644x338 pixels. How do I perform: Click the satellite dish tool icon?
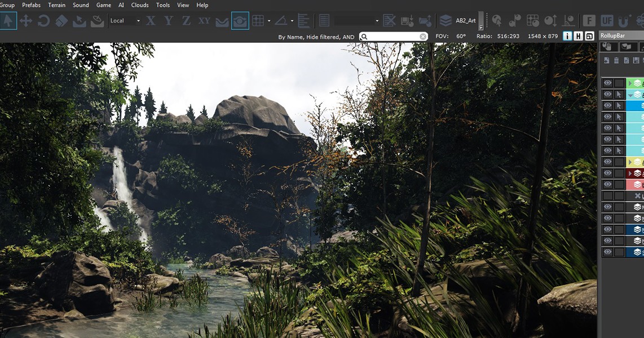coord(97,20)
